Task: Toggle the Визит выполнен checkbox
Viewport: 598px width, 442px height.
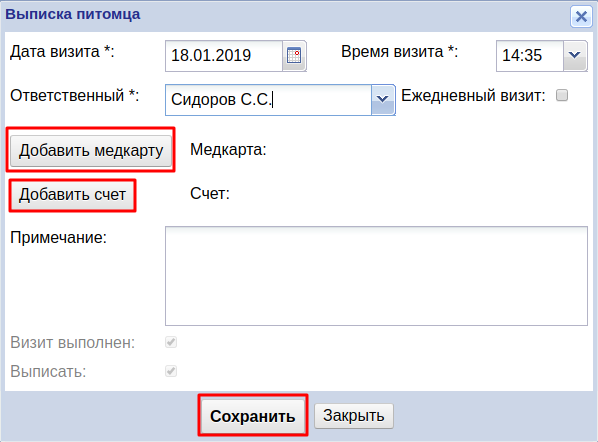Action: tap(171, 342)
